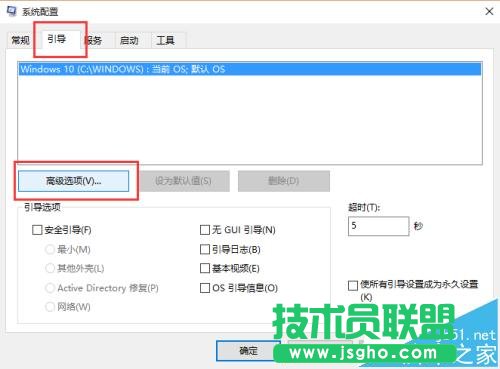
Task: Choose Active Directory 修复(P) option
Action: pos(50,288)
